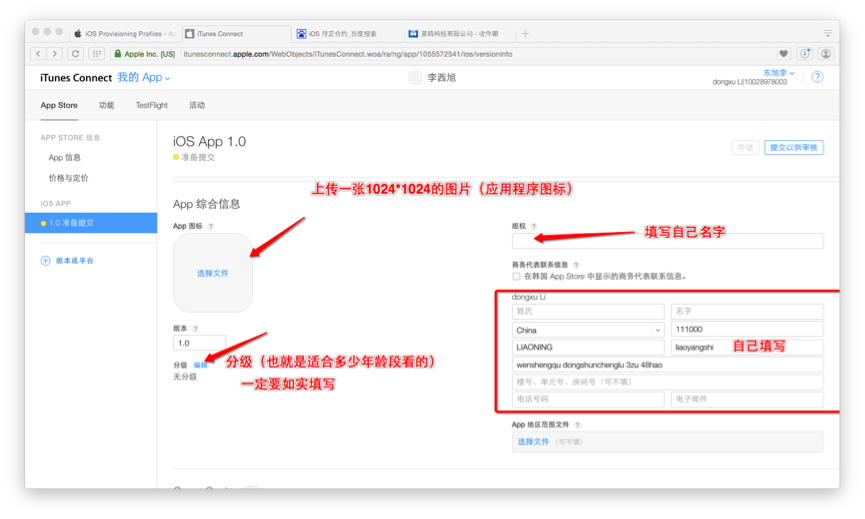Click 选择文件 under App 地区范围文件
This screenshot has height=519, width=865.
pos(533,442)
